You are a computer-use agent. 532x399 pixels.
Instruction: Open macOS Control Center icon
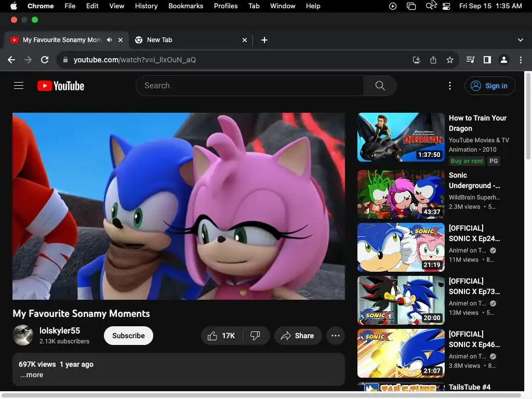[x=446, y=6]
